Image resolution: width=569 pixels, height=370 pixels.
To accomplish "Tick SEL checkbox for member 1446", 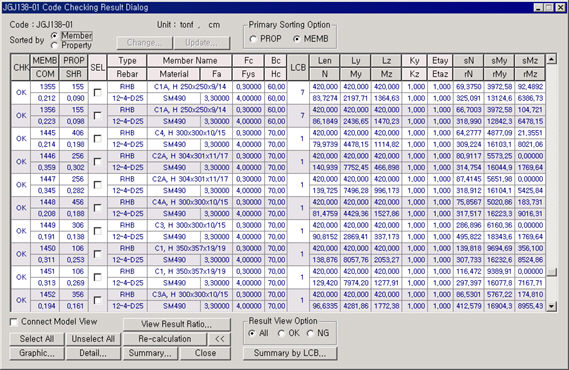I will click(x=97, y=162).
